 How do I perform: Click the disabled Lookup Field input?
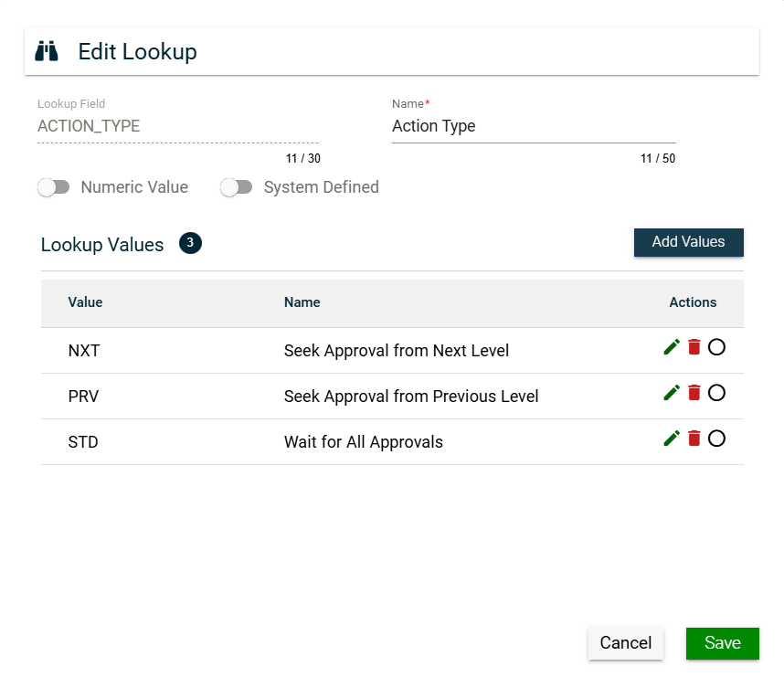pyautogui.click(x=177, y=127)
